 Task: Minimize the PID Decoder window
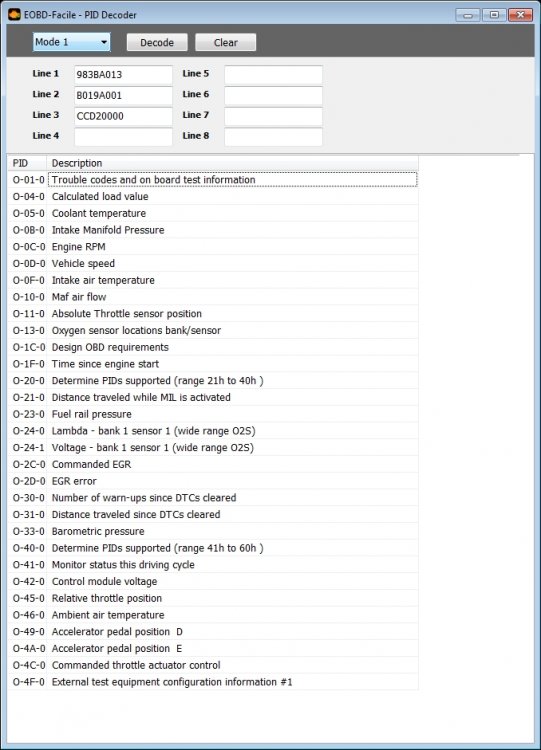(x=468, y=15)
